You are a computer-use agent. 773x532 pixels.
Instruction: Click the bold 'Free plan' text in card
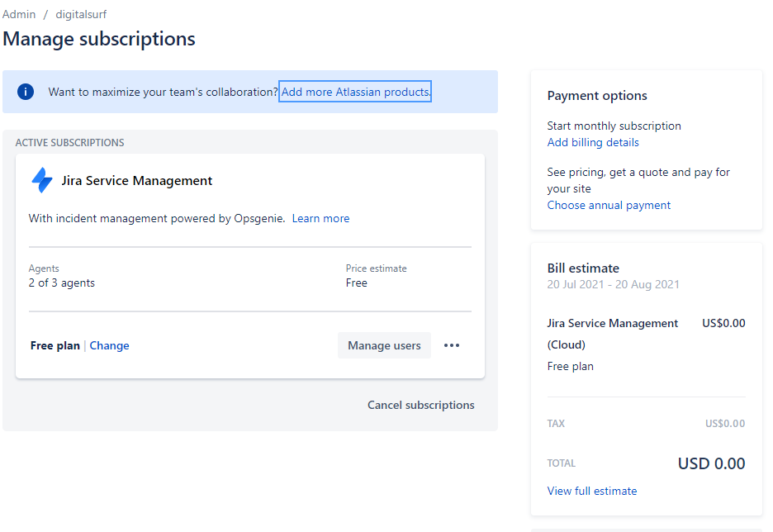(55, 345)
